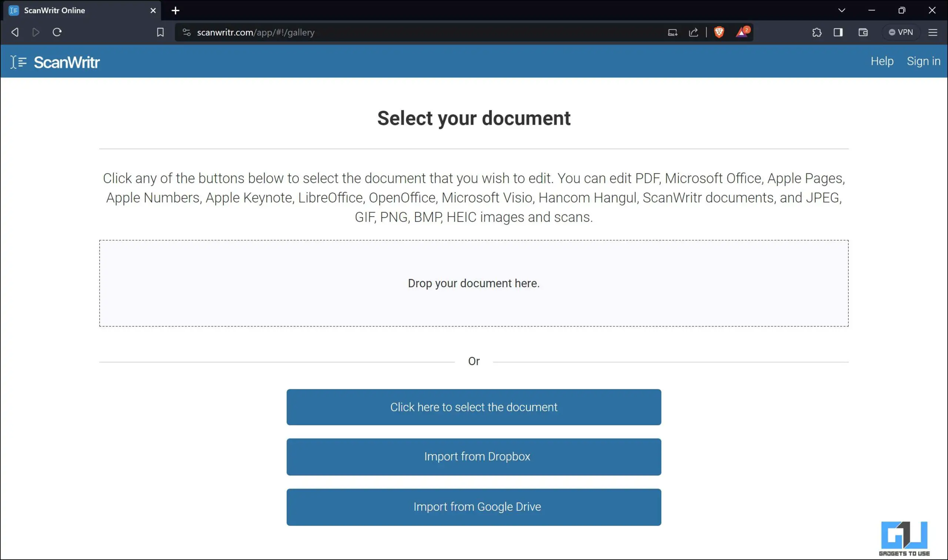The image size is (948, 560).
Task: Open a new tab with plus icon
Action: 176,11
